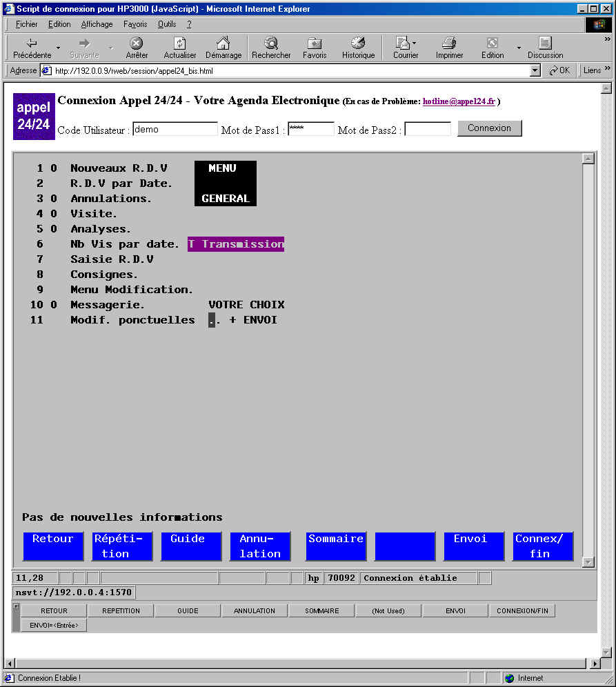Open the Rechercher search icon

pyautogui.click(x=271, y=43)
